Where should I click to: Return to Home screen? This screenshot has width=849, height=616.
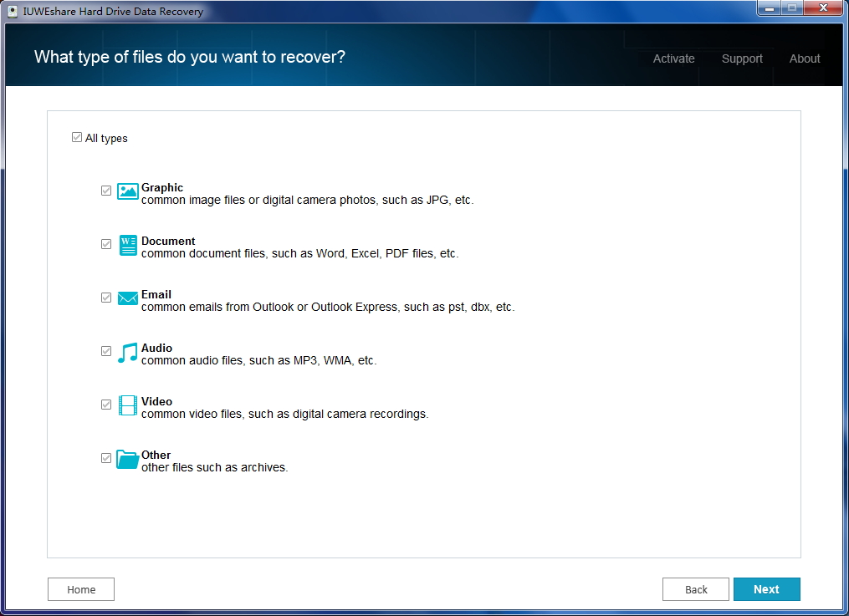click(80, 589)
